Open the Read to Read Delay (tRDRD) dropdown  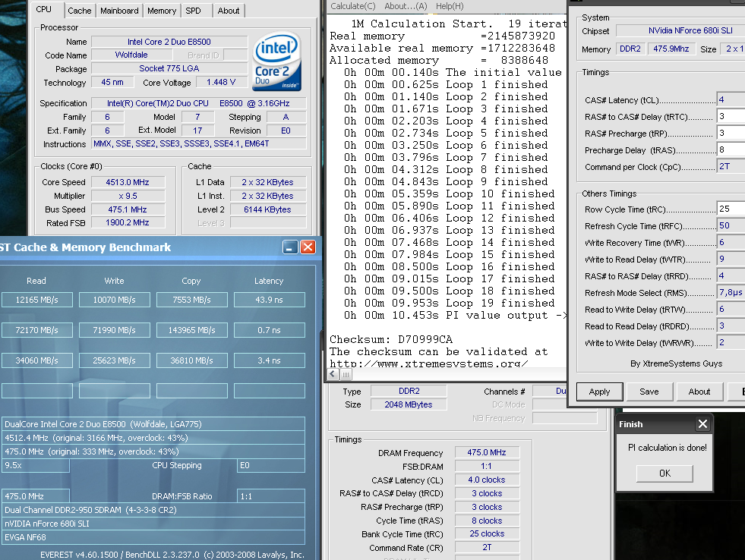731,326
